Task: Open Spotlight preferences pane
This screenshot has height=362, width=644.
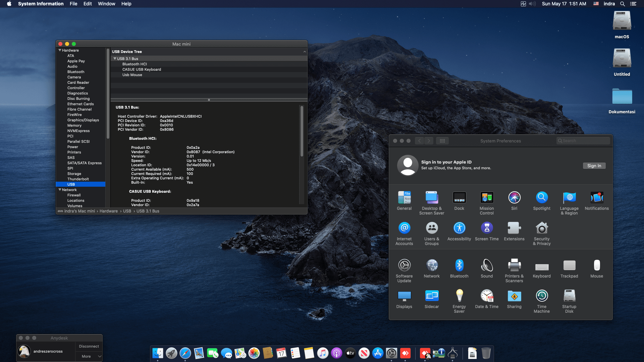Action: [x=542, y=200]
